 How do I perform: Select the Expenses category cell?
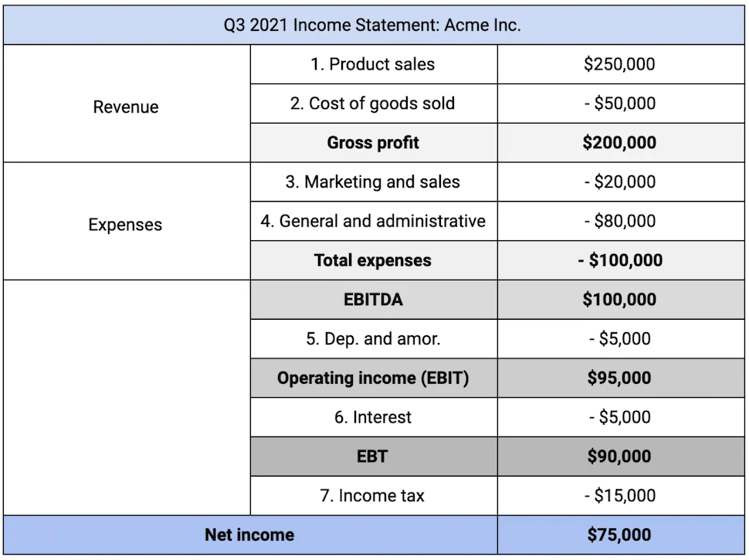pyautogui.click(x=126, y=225)
